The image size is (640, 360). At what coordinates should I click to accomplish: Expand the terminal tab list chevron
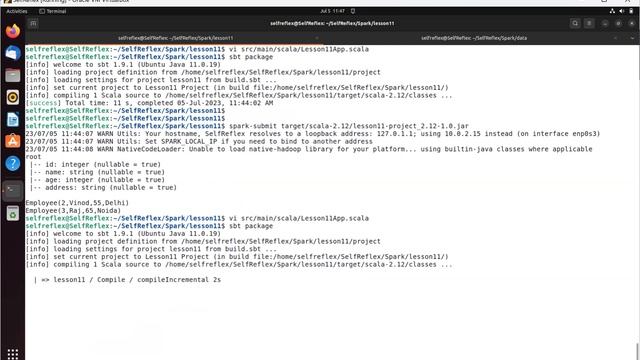[x=632, y=38]
